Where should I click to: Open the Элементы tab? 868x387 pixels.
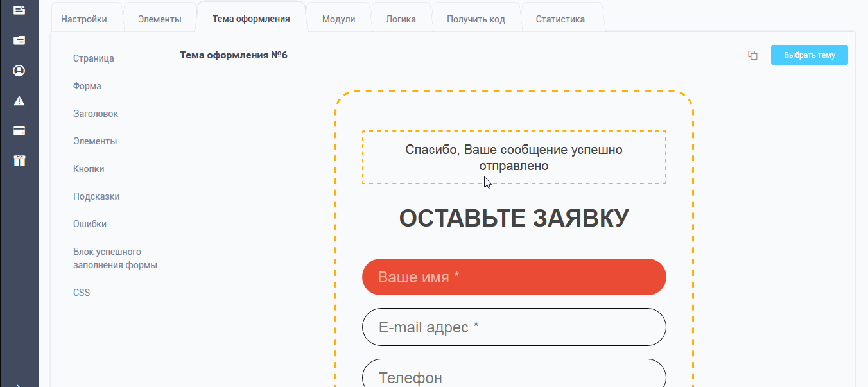point(159,19)
